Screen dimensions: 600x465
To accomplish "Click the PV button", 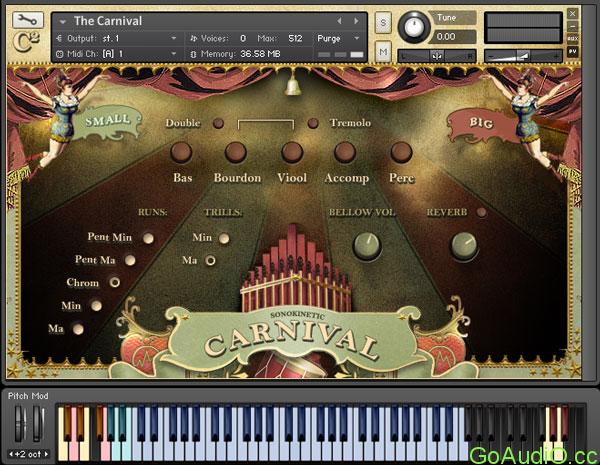I will click(x=573, y=51).
